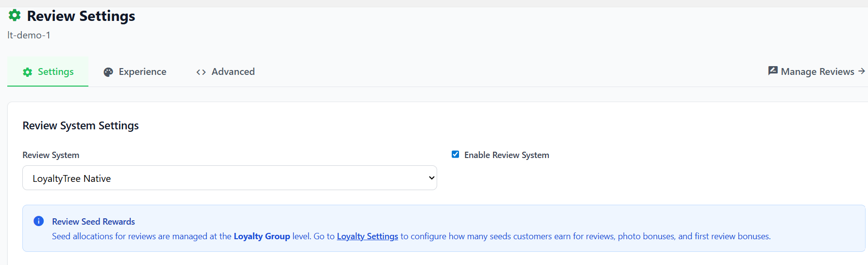This screenshot has width=868, height=265.
Task: Disable the Enable Review System checkbox
Action: pos(456,155)
